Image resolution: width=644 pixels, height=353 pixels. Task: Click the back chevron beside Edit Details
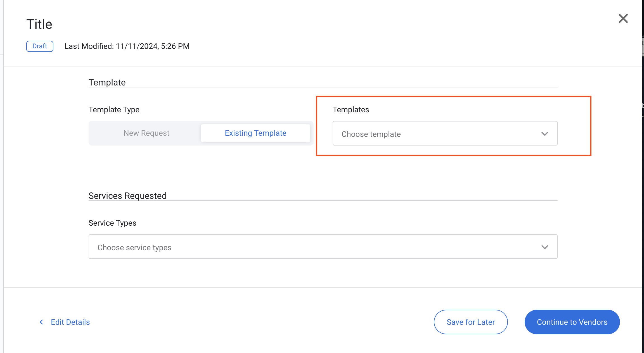41,322
